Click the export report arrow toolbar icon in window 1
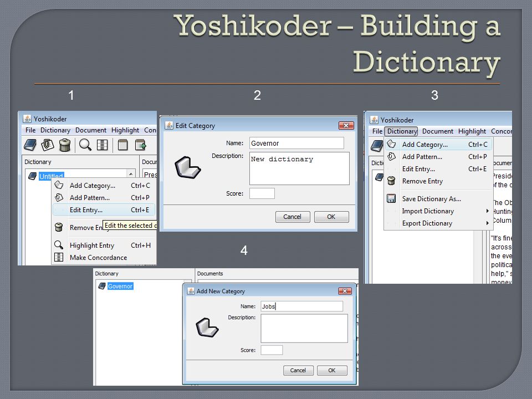 click(140, 145)
